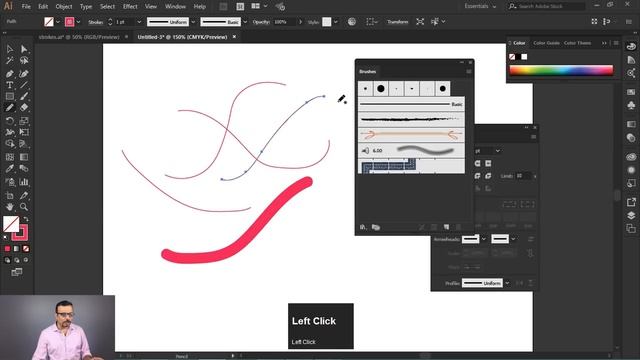Set paint mode to Gradient
Viewport: 640px width, 360px height.
point(16,249)
